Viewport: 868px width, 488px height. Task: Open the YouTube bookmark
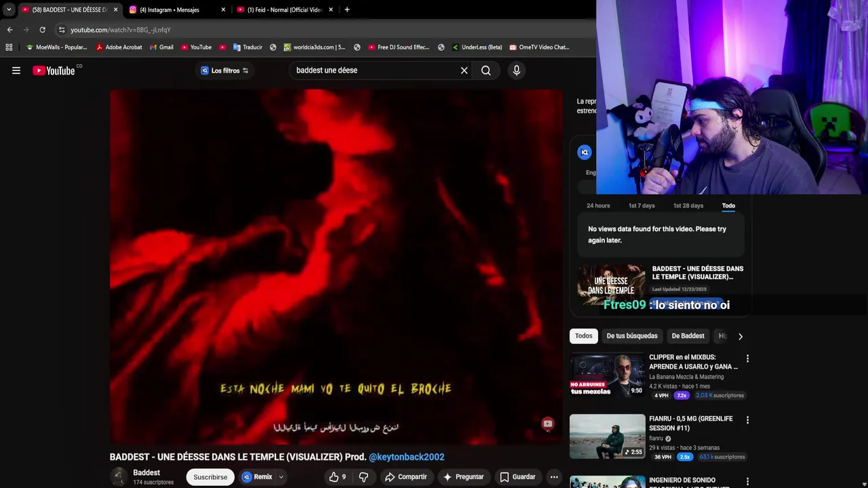tap(196, 47)
